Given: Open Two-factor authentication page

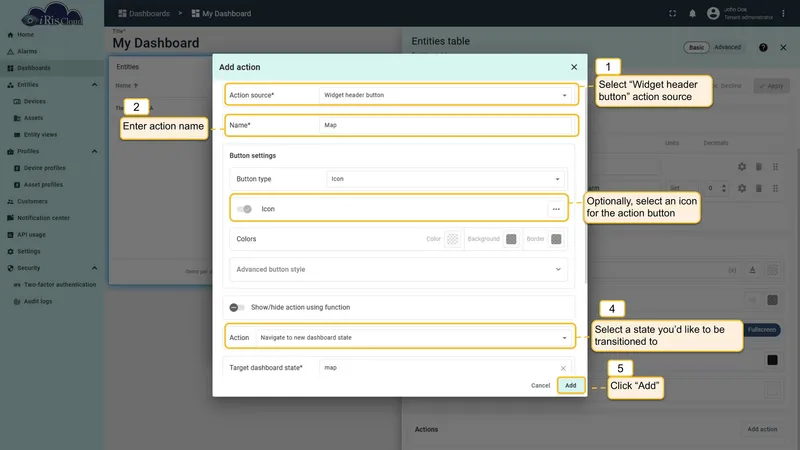Looking at the screenshot, I should click(52, 285).
